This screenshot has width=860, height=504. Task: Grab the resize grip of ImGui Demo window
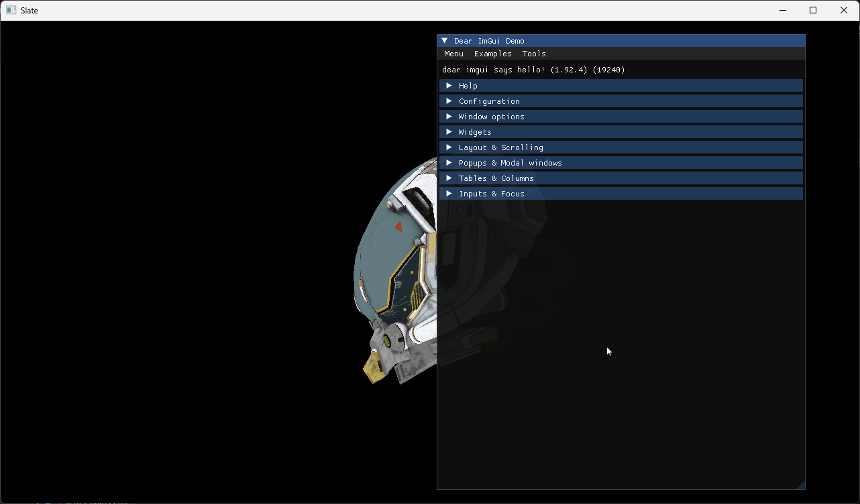(800, 485)
